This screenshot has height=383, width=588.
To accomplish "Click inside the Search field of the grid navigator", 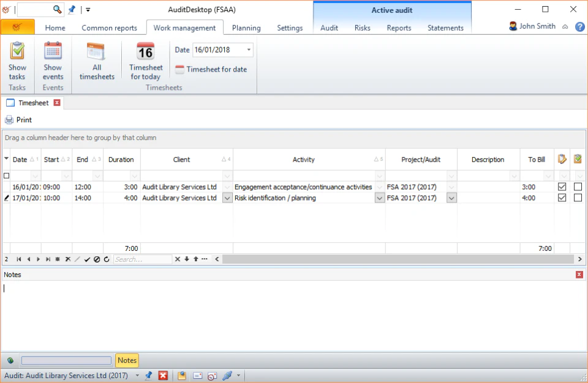I will click(142, 259).
